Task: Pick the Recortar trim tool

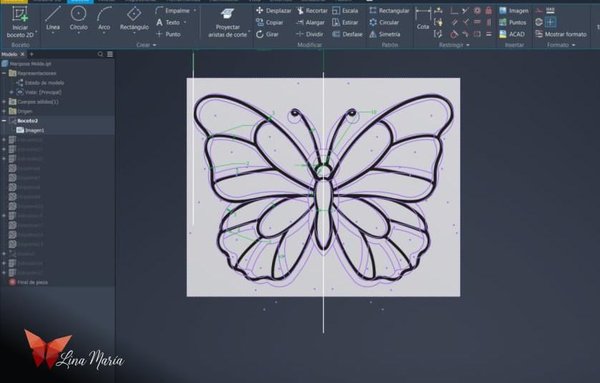Action: (312, 11)
